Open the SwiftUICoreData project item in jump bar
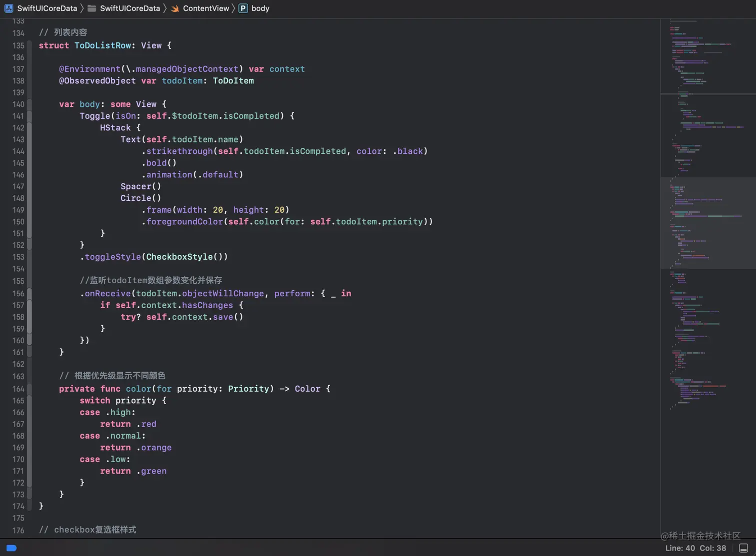 41,8
